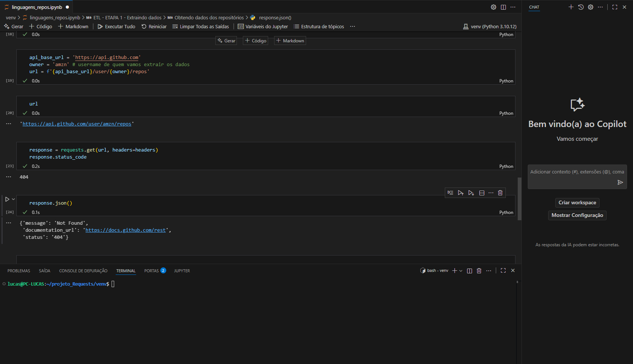The width and height of the screenshot is (633, 364).
Task: Switch to the PROBLEMAS tab
Action: 19,271
